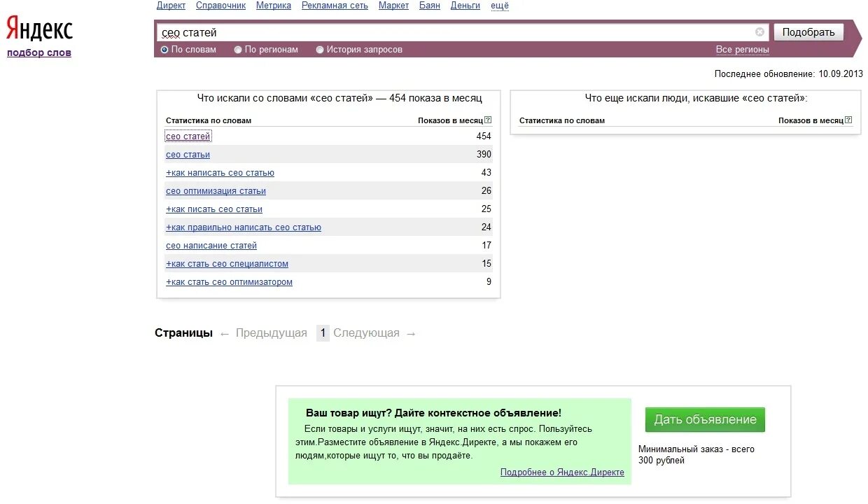The image size is (868, 504).
Task: Open the help icon in the right statistics table
Action: (x=847, y=119)
